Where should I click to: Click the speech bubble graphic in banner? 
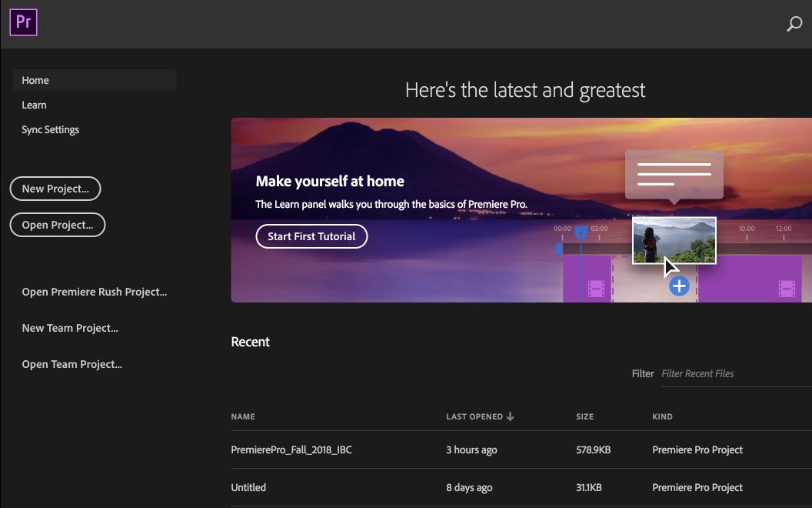(674, 175)
